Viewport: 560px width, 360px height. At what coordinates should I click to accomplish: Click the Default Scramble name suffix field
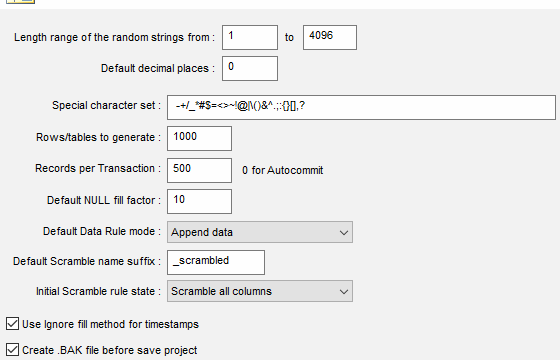point(216,262)
